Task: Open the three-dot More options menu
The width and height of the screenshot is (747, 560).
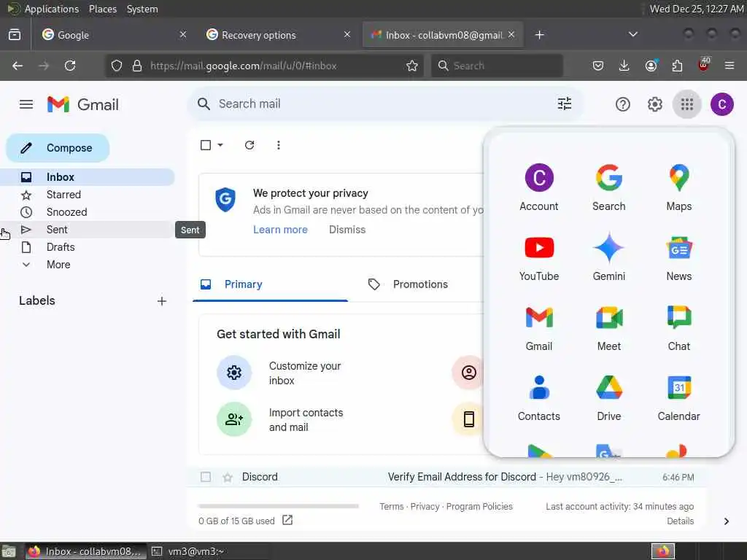Action: coord(278,145)
